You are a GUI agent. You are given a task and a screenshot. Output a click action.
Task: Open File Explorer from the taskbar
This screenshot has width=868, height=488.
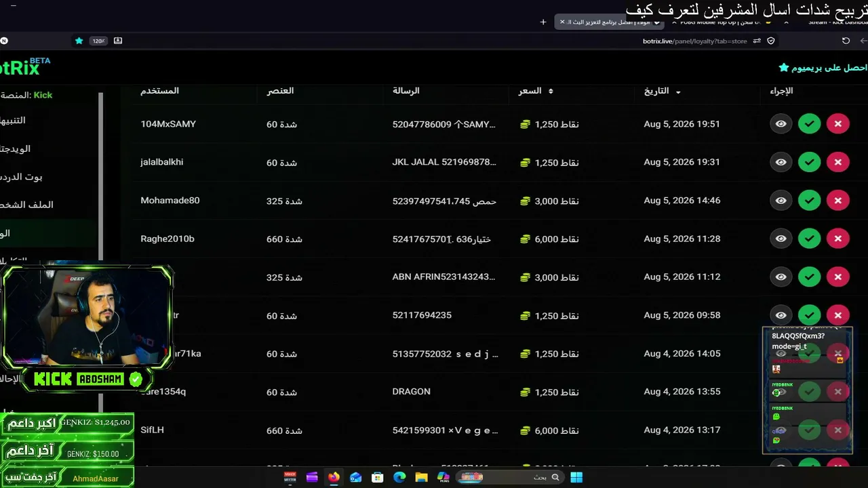click(x=421, y=477)
